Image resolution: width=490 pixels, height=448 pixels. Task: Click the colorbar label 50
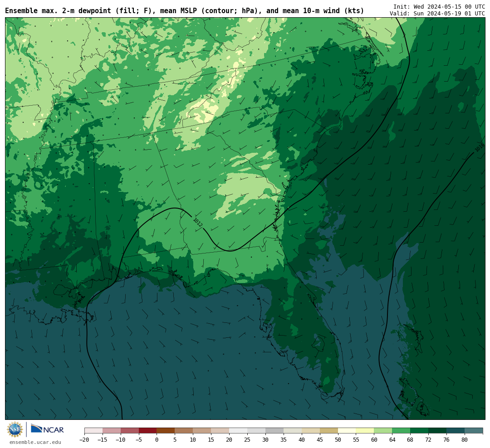pyautogui.click(x=338, y=440)
